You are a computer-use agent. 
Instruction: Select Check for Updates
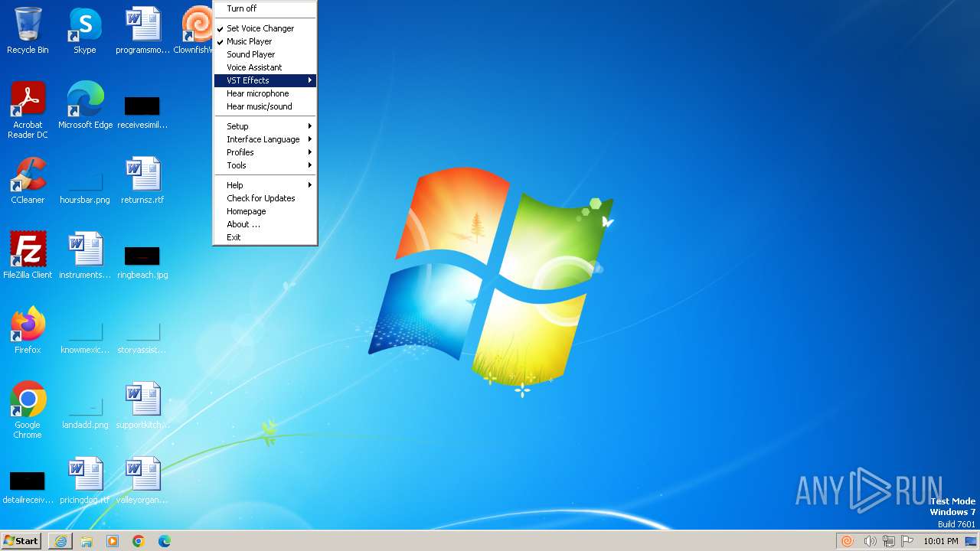265,198
